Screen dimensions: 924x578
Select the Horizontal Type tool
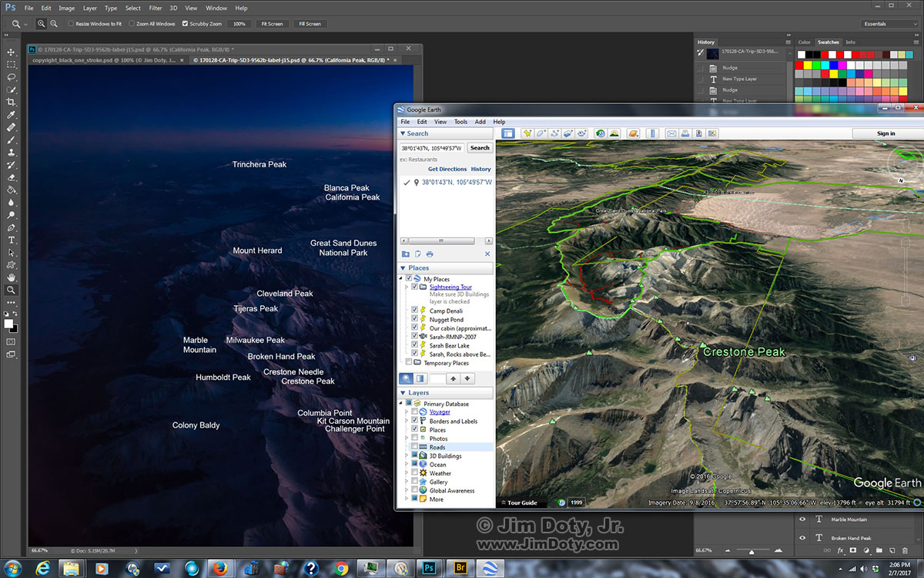click(11, 240)
